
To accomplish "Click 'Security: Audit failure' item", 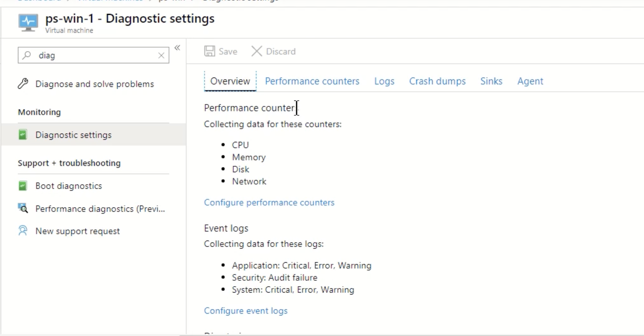I will [x=275, y=278].
